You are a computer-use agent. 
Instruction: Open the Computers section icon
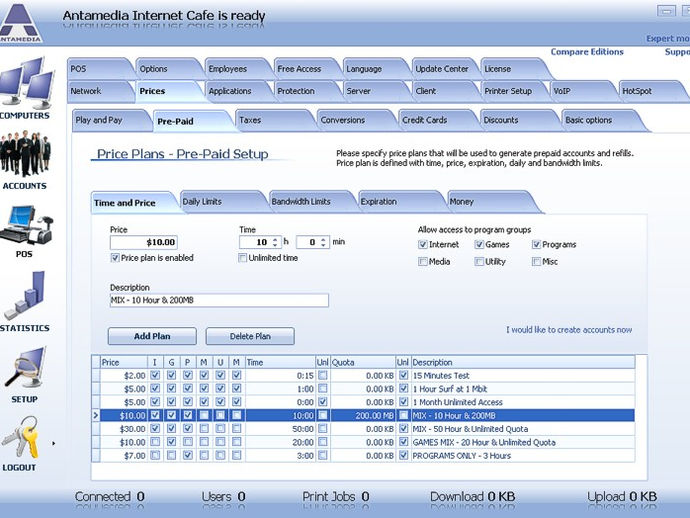26,84
